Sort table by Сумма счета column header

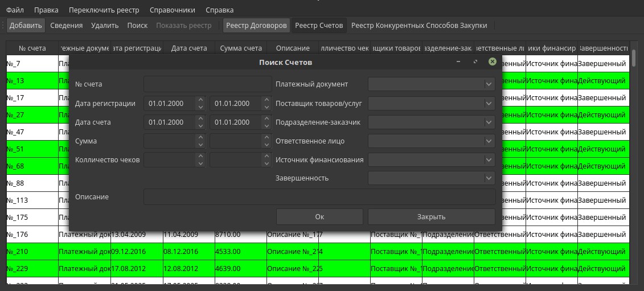[x=241, y=48]
